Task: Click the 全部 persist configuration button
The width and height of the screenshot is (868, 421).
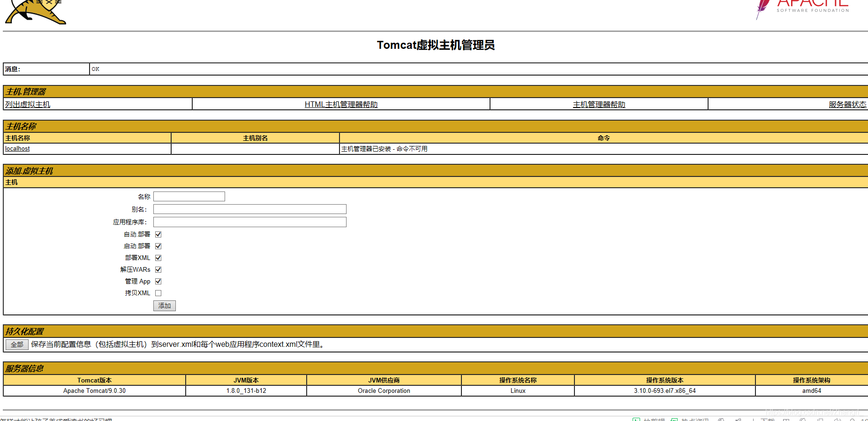Action: coord(17,344)
